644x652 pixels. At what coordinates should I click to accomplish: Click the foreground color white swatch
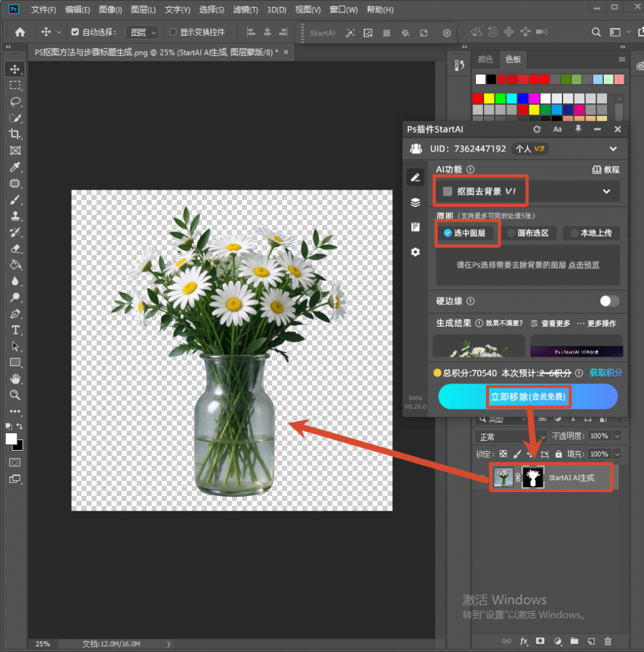click(11, 439)
